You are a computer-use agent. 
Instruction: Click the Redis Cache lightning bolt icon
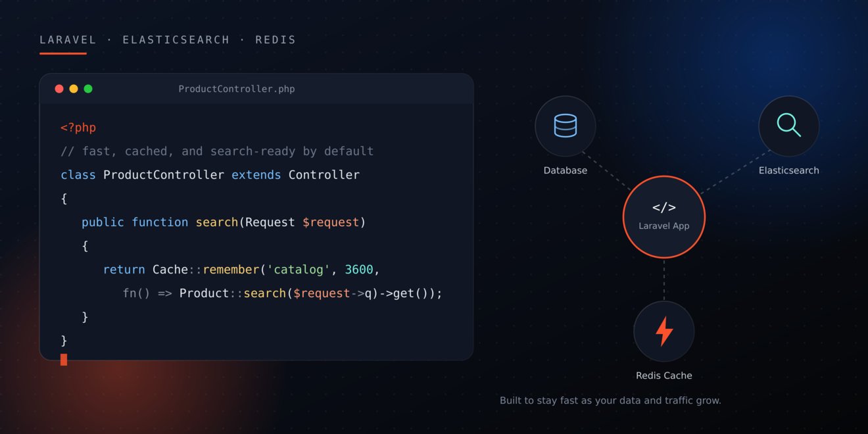[x=664, y=331]
